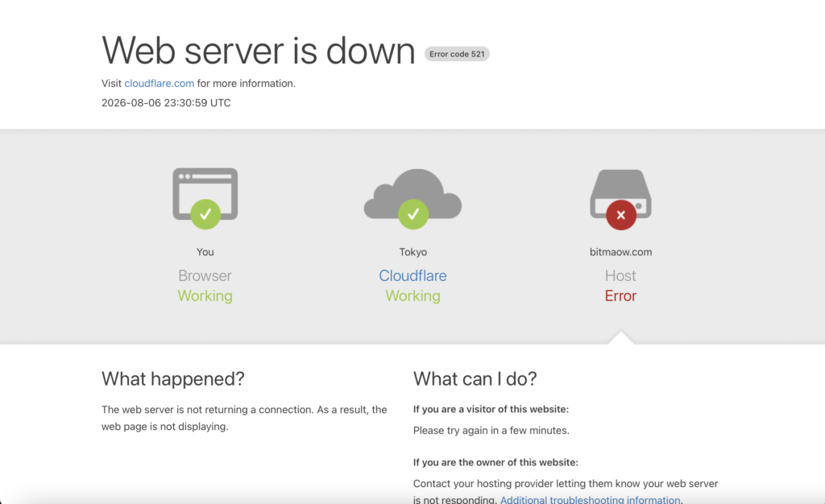Click Contact your hosting provider sentence

(566, 491)
